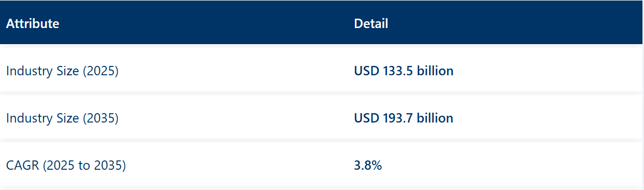Click the number "133.5" in the detail column
The width and height of the screenshot is (644, 190).
[397, 71]
